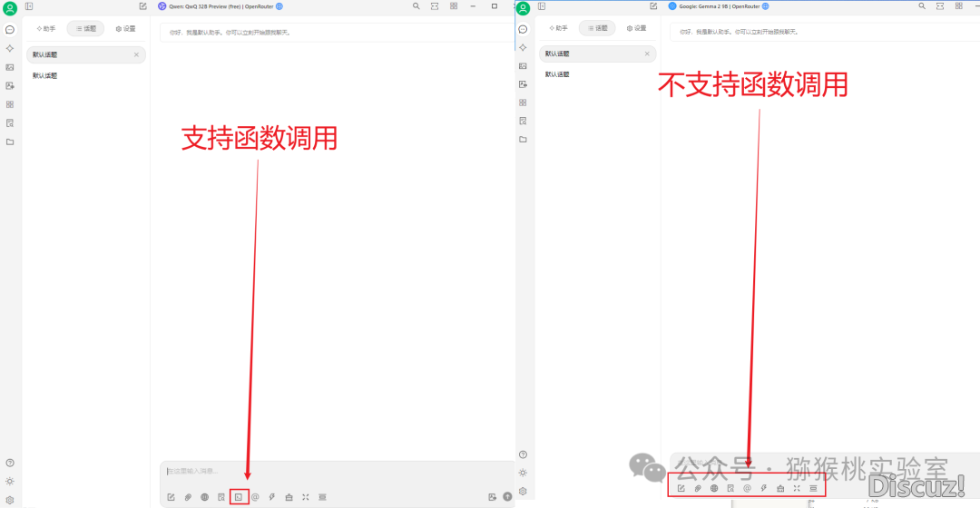Image resolution: width=980 pixels, height=508 pixels.
Task: Open help icon at bottom of right window sidebar
Action: click(524, 454)
